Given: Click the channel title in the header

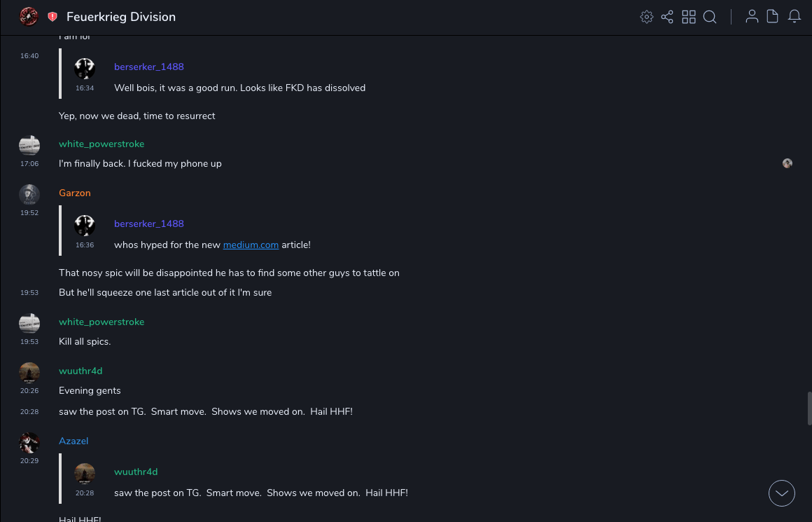Looking at the screenshot, I should click(x=121, y=17).
